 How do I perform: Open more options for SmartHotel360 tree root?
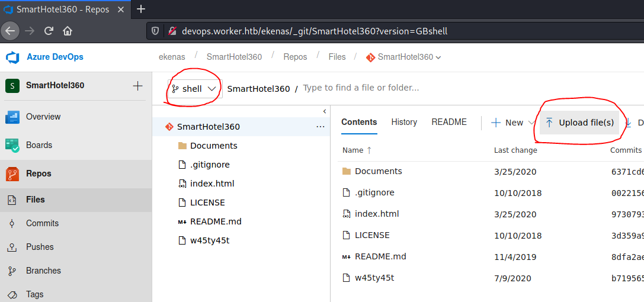(x=321, y=127)
